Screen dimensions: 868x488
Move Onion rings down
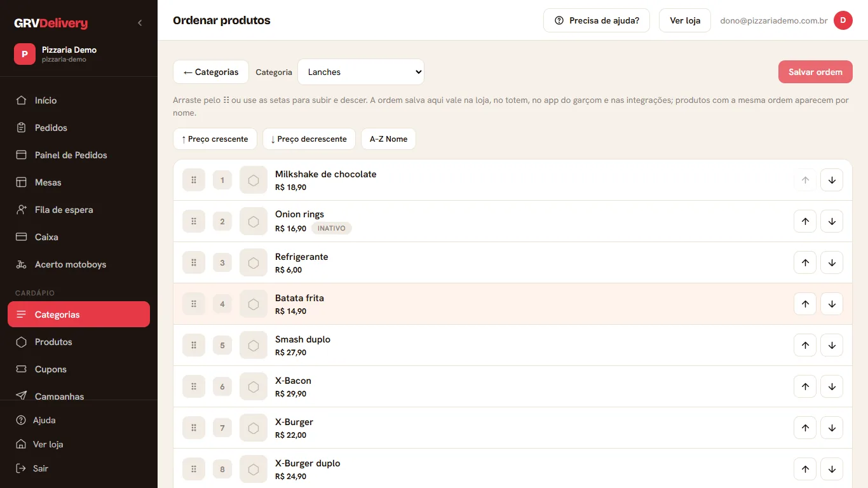pyautogui.click(x=832, y=221)
